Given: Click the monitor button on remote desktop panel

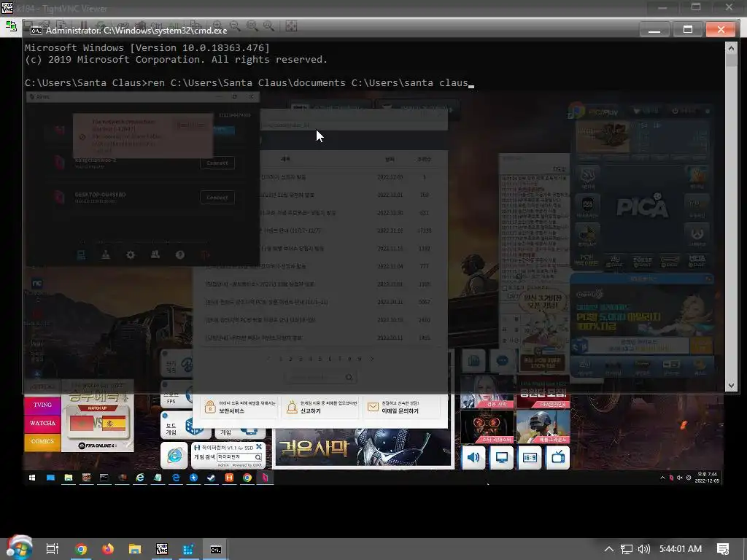Looking at the screenshot, I should (502, 458).
